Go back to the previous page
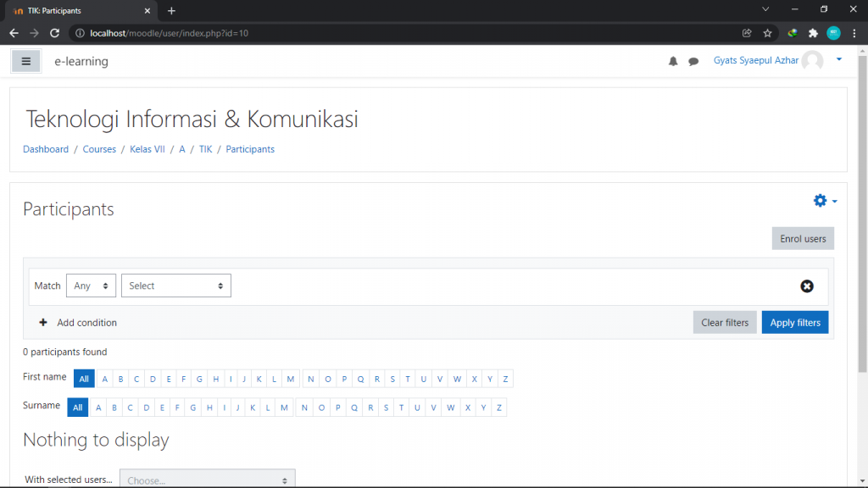 tap(14, 33)
